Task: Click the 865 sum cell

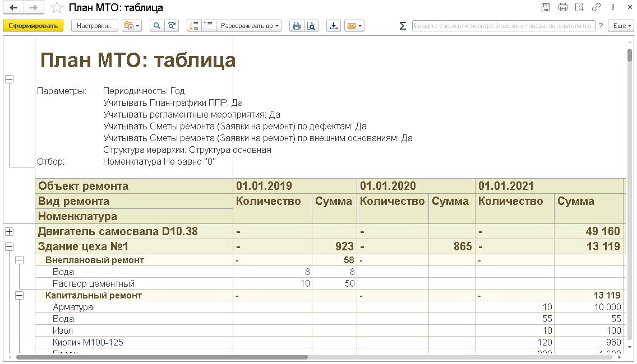Action: pyautogui.click(x=452, y=246)
